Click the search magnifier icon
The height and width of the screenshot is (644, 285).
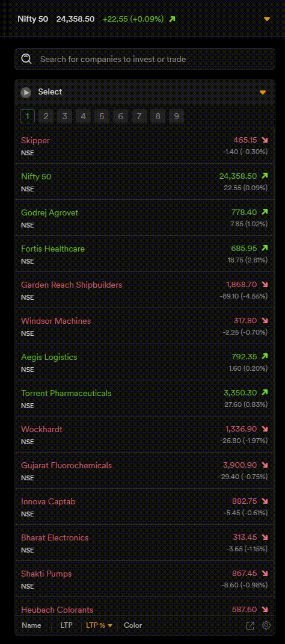tap(26, 59)
